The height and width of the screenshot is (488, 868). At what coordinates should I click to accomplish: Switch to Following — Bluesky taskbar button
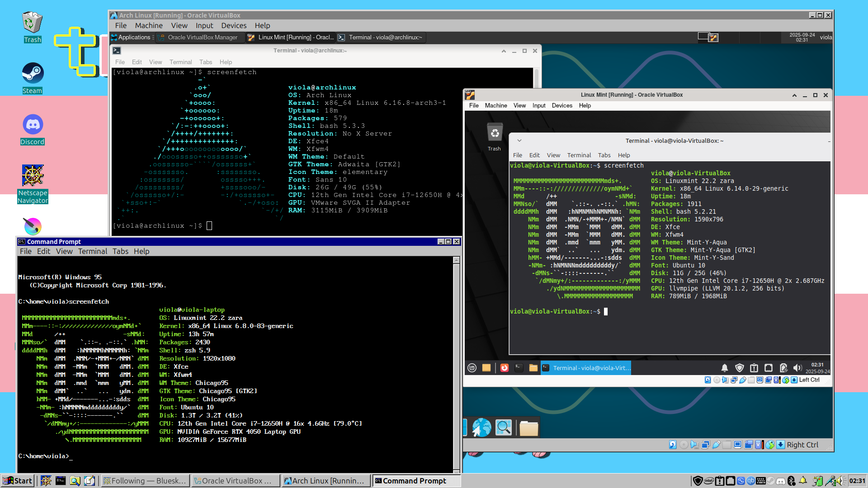(145, 481)
